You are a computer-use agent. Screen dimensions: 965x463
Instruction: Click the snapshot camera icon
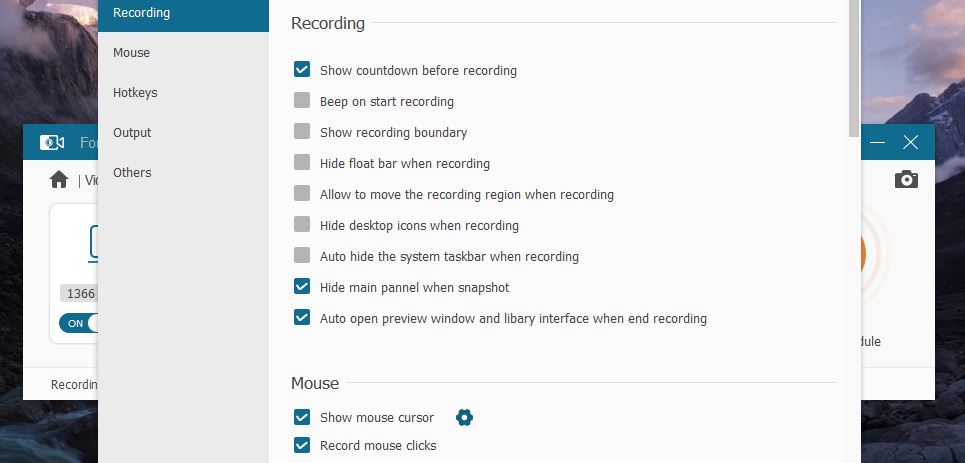(x=906, y=179)
